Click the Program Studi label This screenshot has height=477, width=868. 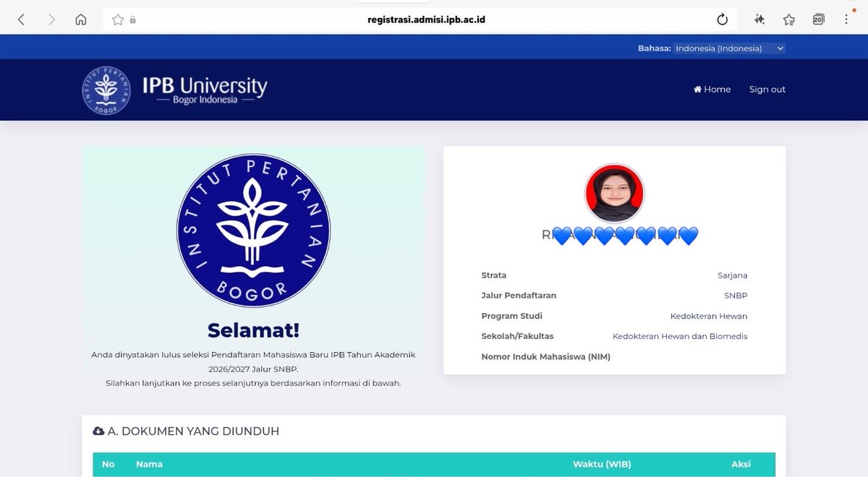511,316
